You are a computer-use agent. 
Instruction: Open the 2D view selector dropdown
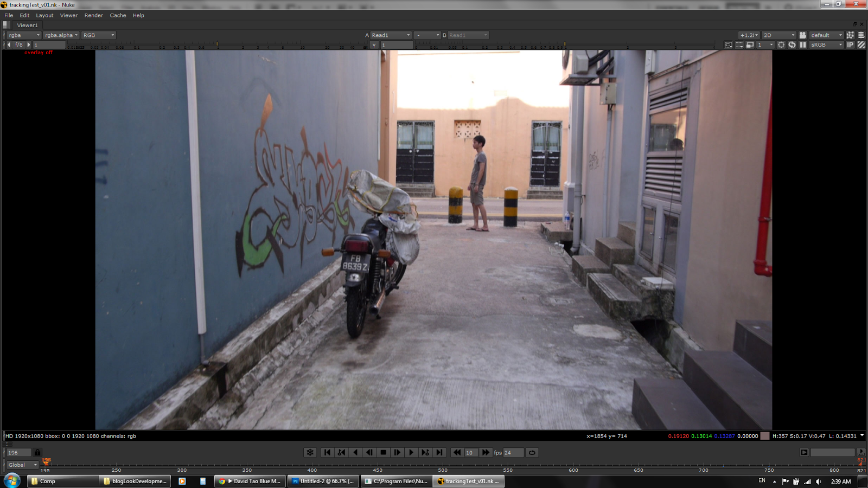tap(778, 35)
